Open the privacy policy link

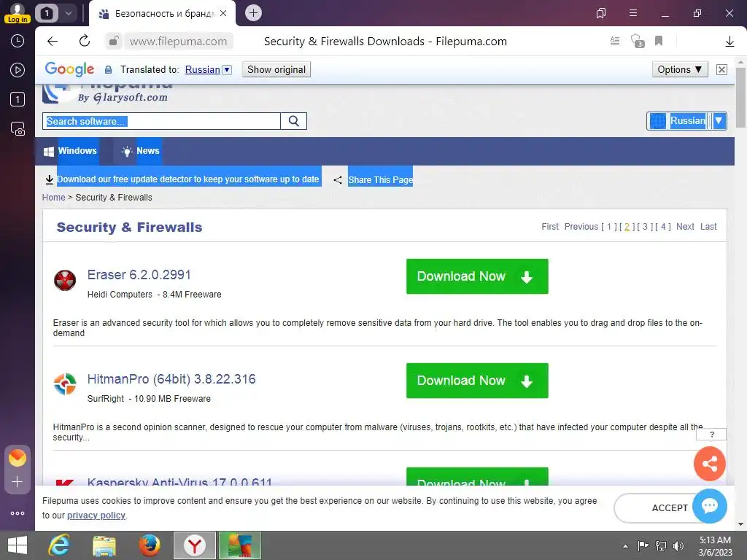pos(96,516)
